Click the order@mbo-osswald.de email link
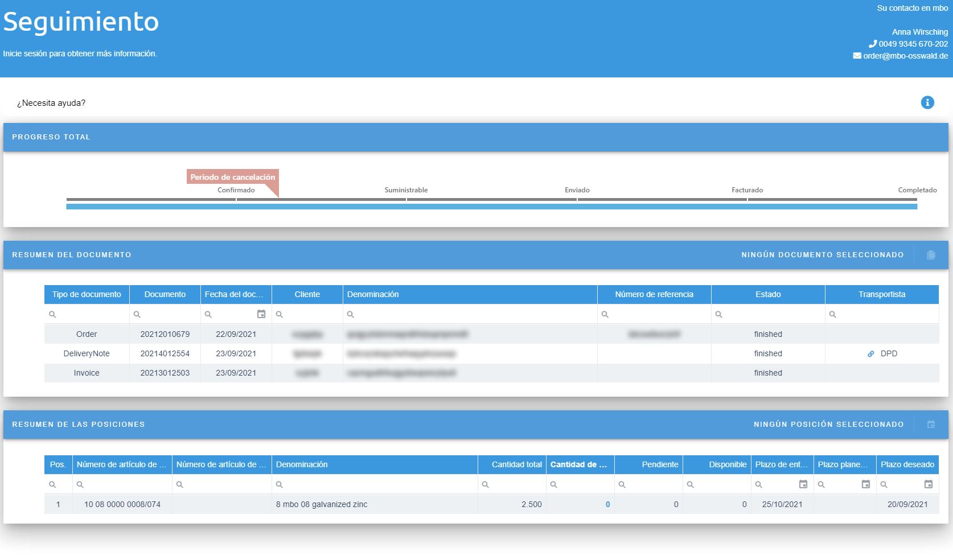The width and height of the screenshot is (953, 560). (x=905, y=56)
